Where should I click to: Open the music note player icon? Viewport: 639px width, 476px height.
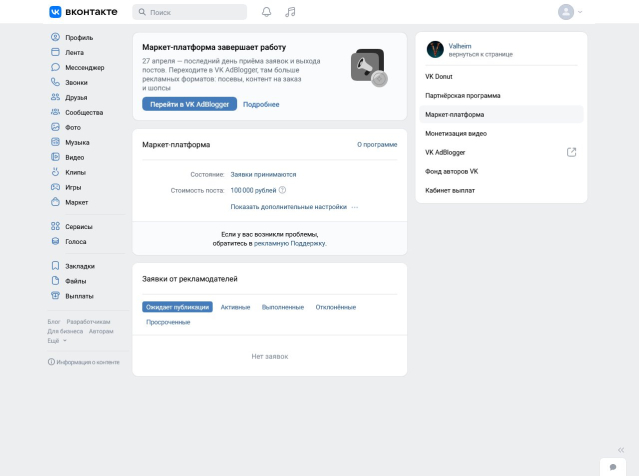coord(290,12)
